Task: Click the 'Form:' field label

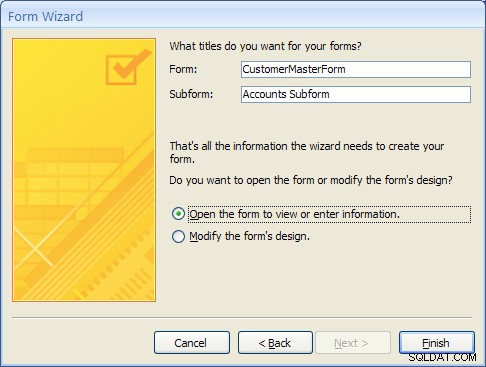Action: pos(183,69)
